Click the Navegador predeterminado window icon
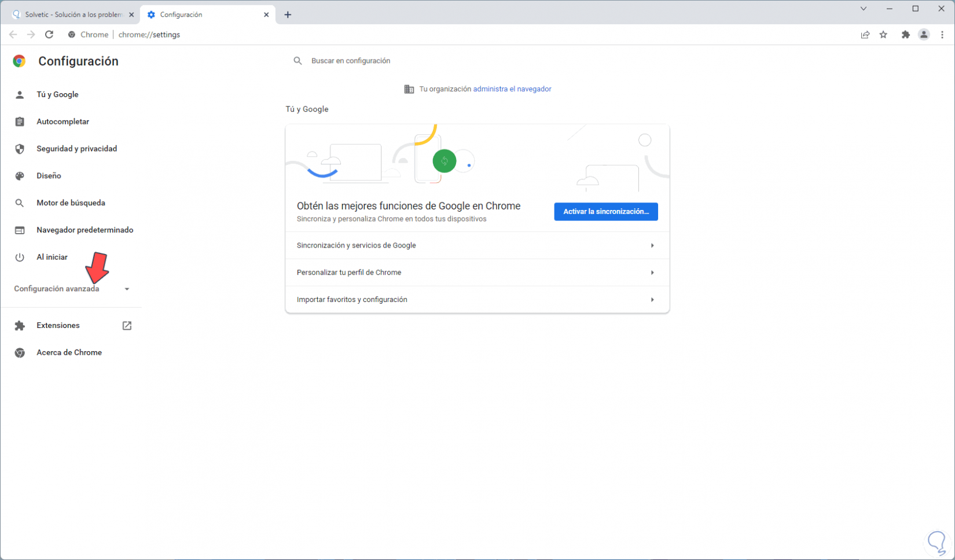955x560 pixels. click(20, 230)
